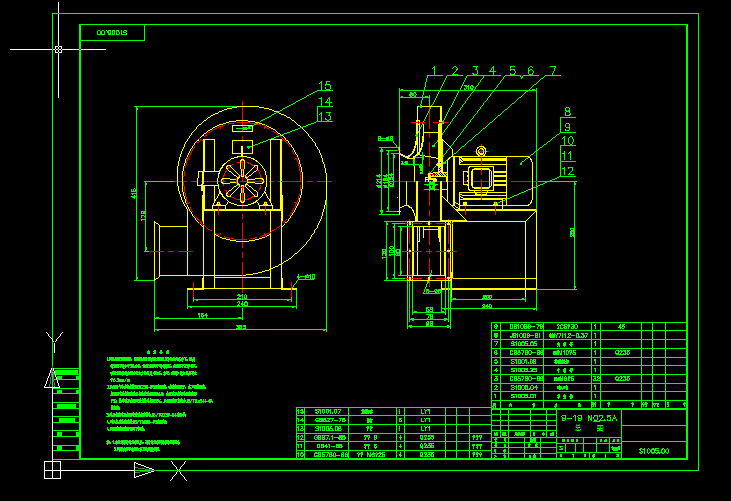Select the S1001.08 cell in parts list row 5

coord(522,361)
